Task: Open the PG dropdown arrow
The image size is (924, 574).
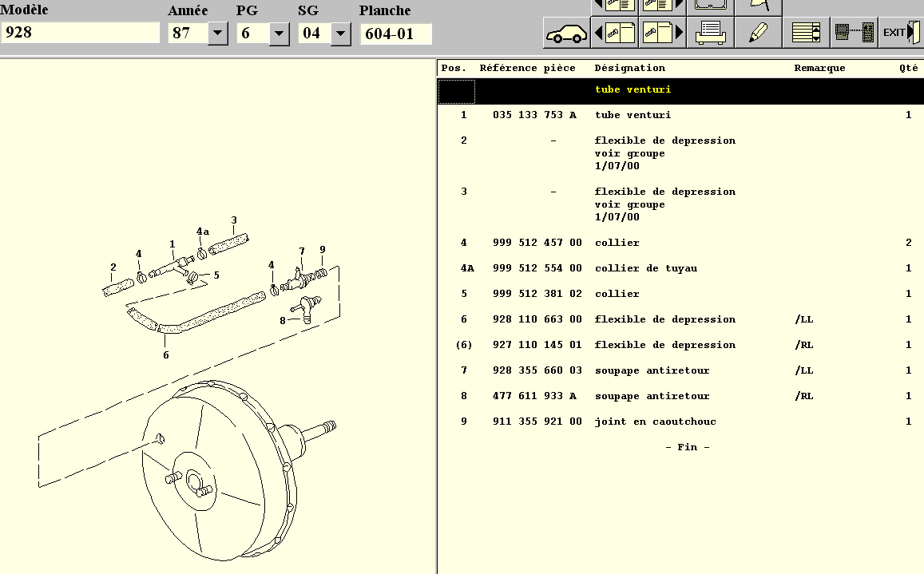Action: coord(279,34)
